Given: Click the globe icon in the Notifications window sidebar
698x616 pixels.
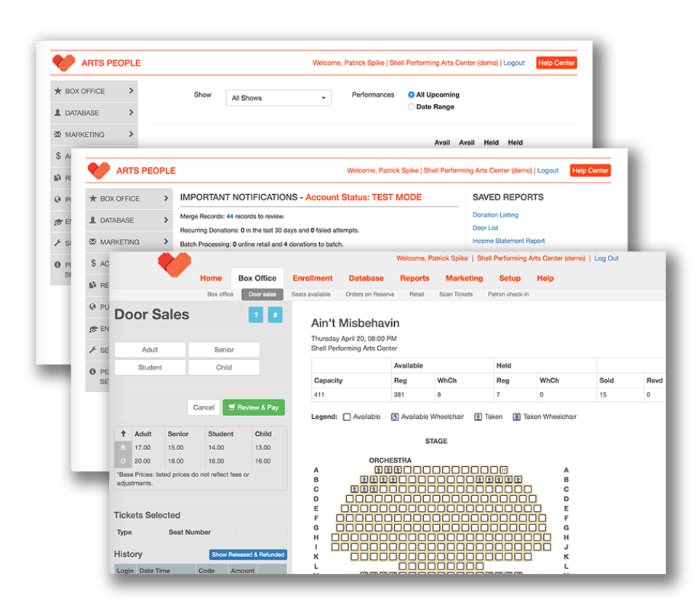Looking at the screenshot, I should (92, 306).
